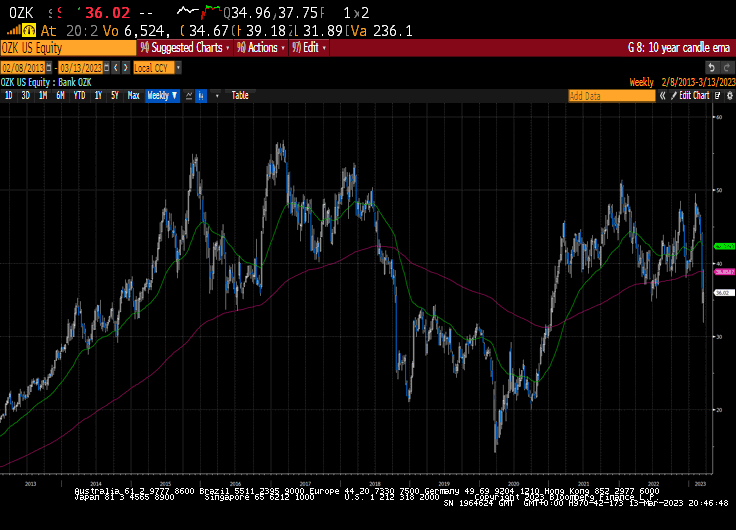Click the speedometer gauge icon near At
The width and height of the screenshot is (736, 530).
point(29,31)
